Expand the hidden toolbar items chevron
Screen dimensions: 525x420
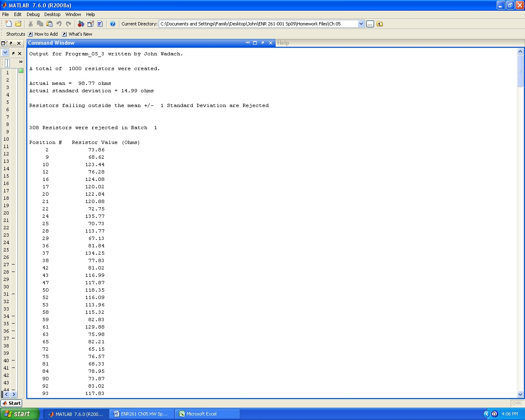click(21, 62)
